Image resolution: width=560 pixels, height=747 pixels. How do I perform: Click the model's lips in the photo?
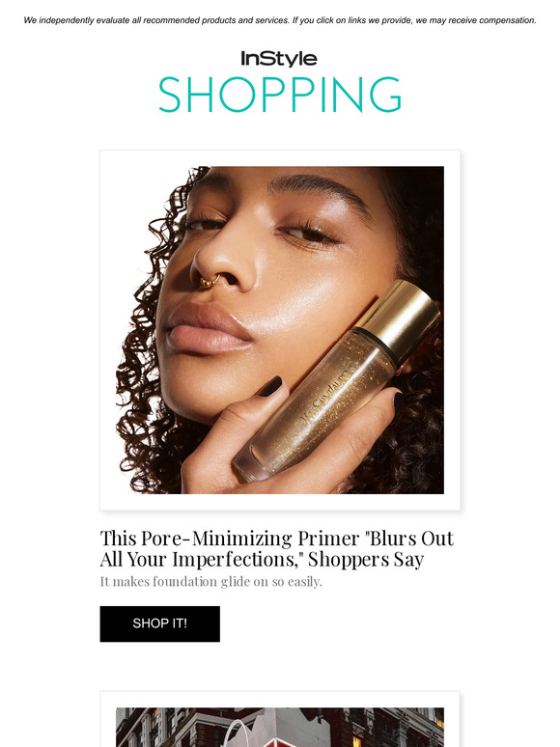coord(207,329)
